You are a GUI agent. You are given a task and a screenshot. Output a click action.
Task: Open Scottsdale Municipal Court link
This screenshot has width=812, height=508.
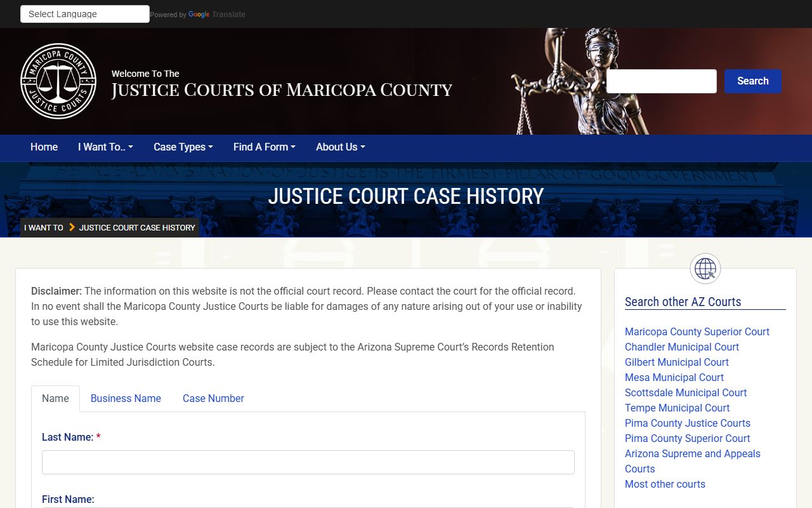(x=686, y=392)
